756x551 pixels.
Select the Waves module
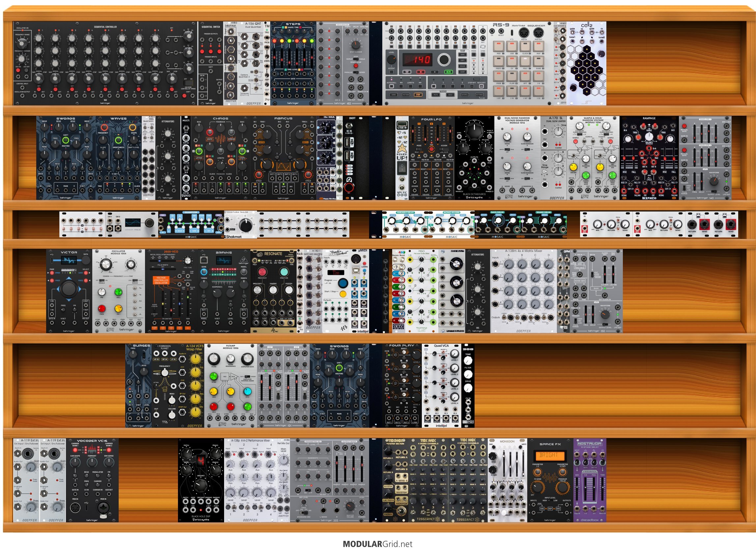118,158
